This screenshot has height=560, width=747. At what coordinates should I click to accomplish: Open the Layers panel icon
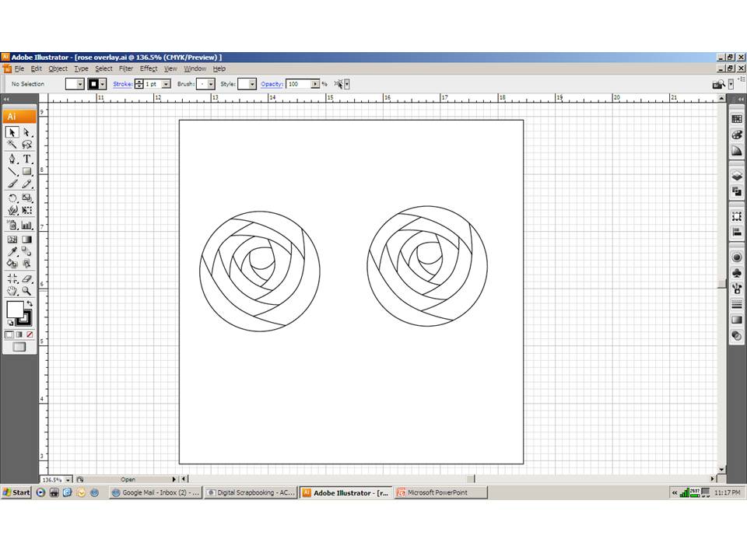click(x=737, y=176)
